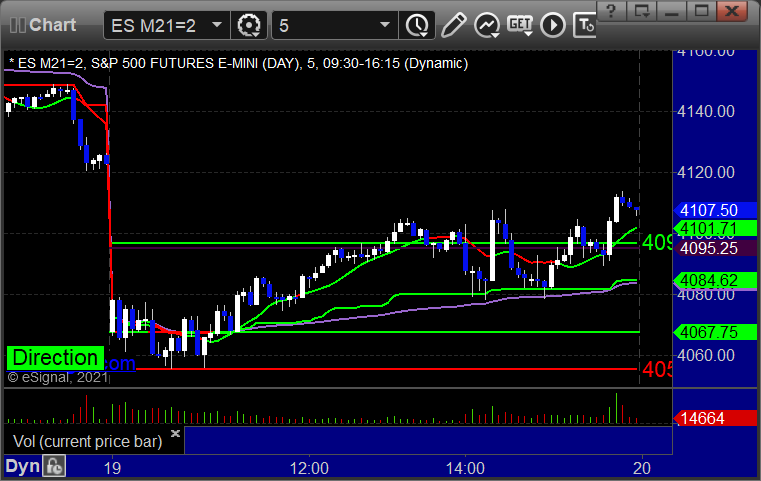Click the 19 date label on the time axis

[112, 468]
